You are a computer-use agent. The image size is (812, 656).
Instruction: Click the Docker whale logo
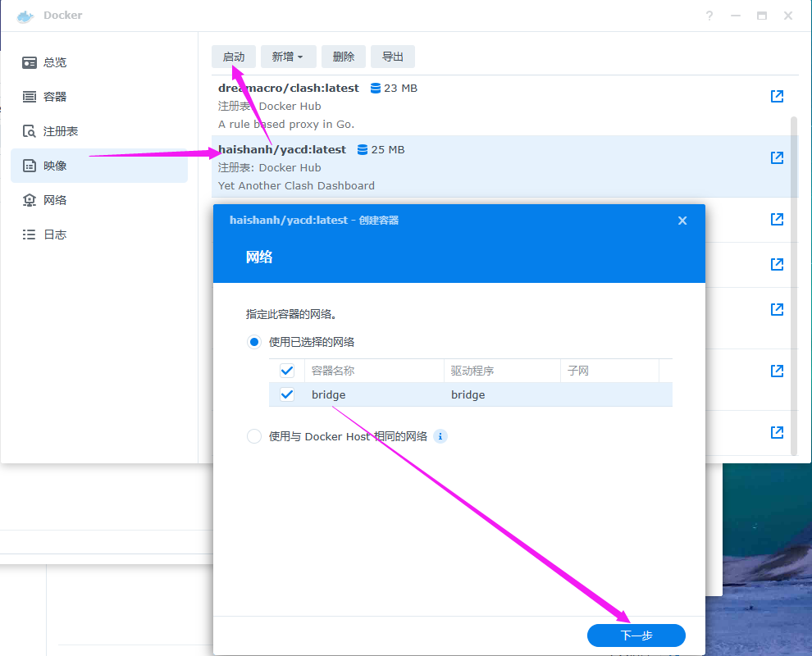point(25,16)
